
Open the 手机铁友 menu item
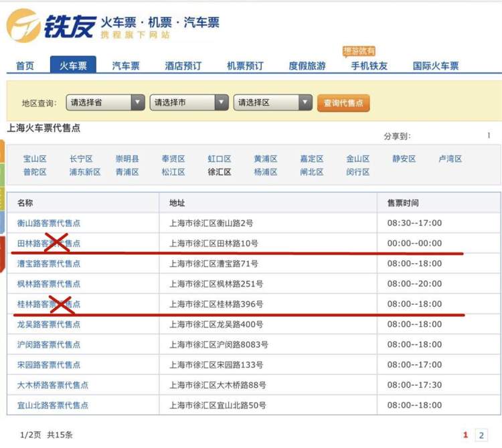click(369, 66)
